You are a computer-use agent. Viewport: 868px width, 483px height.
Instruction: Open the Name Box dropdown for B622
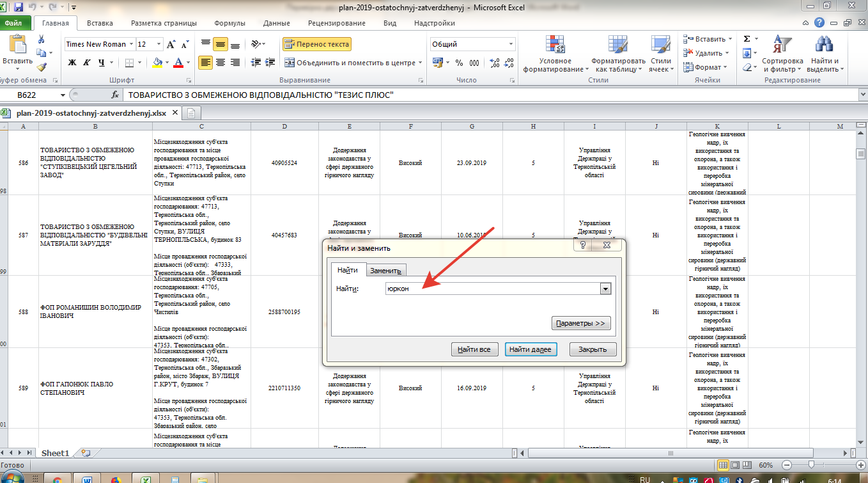[63, 95]
